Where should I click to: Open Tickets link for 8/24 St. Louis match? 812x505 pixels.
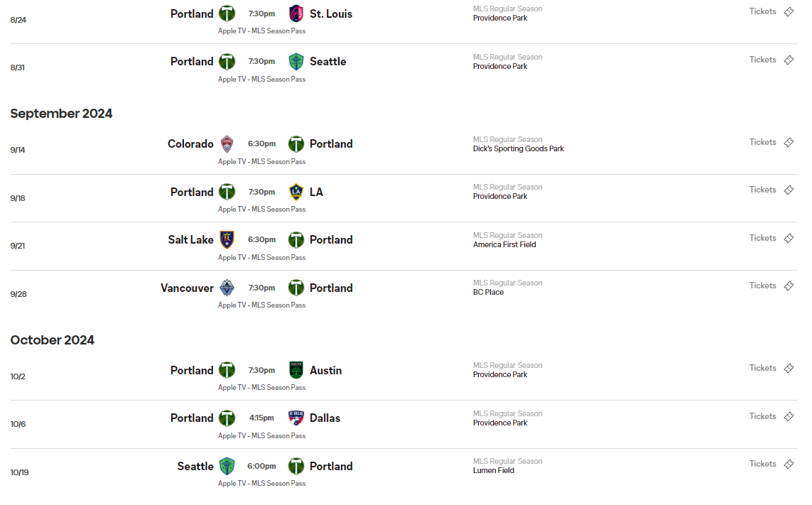coord(762,11)
